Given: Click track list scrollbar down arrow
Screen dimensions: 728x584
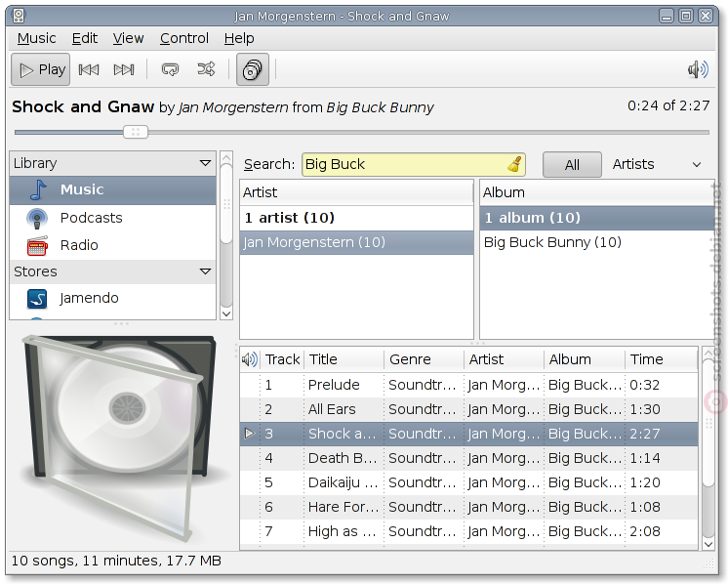Looking at the screenshot, I should pos(708,544).
